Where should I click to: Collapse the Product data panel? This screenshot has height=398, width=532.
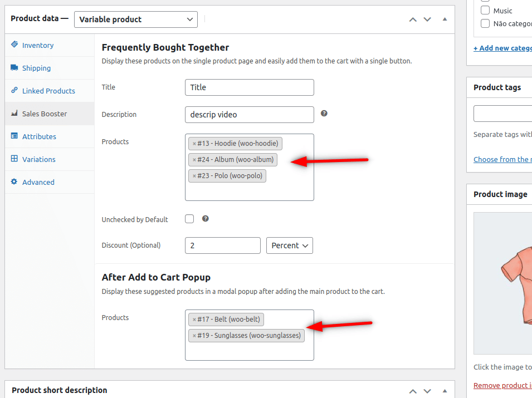pos(445,19)
